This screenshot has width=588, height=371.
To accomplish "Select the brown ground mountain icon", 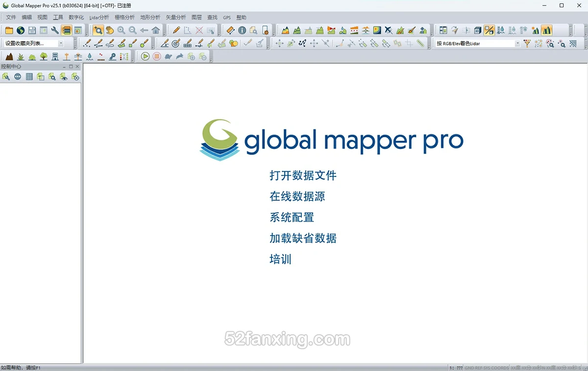I will [9, 56].
